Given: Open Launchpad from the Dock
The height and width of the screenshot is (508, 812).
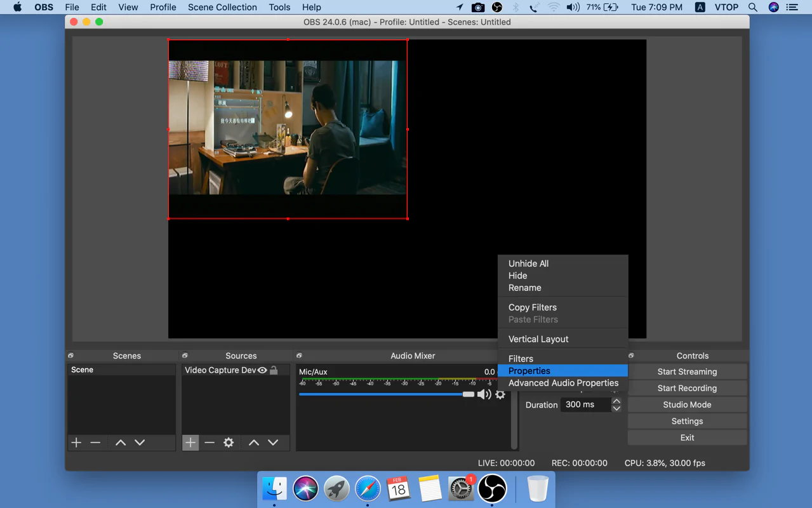Looking at the screenshot, I should 336,489.
